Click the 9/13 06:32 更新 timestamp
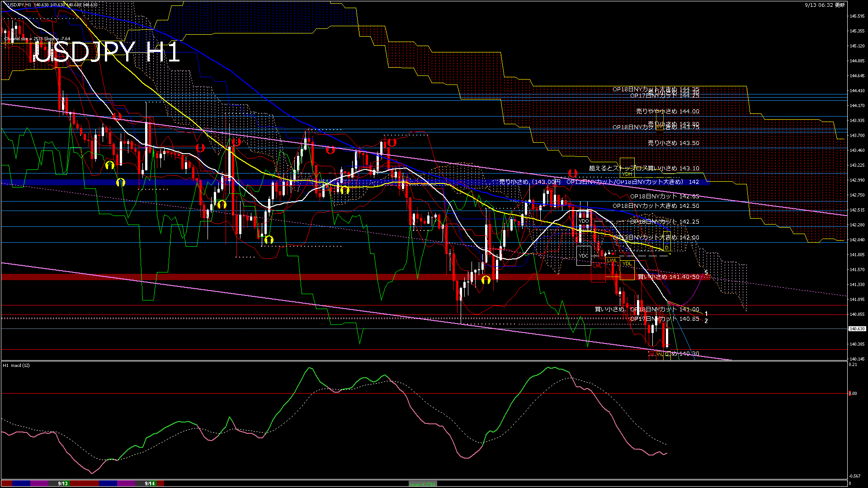The width and height of the screenshot is (868, 488). tap(825, 5)
